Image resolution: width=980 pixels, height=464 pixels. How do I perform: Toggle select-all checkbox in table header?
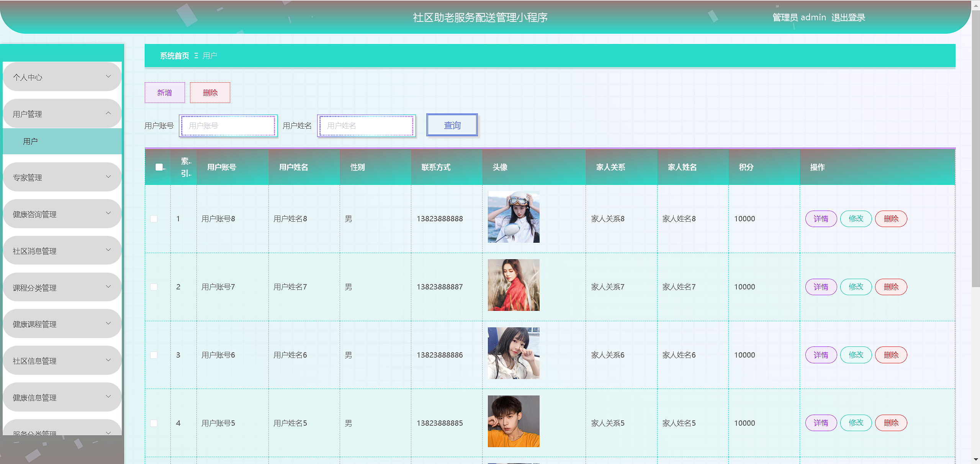pyautogui.click(x=159, y=167)
